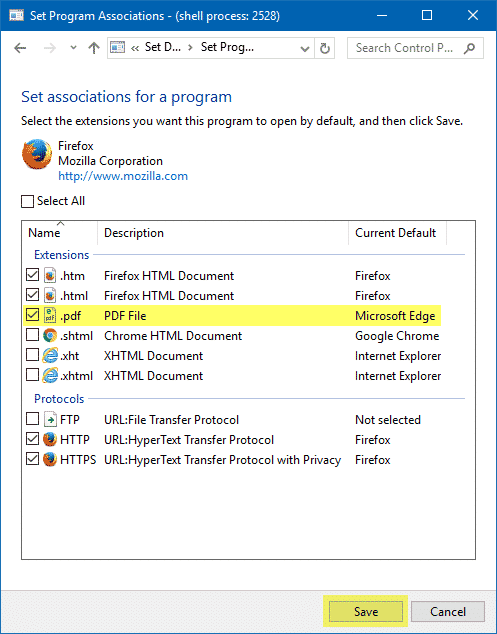Viewport: 497px width, 634px height.
Task: Check the .xht extension checkbox
Action: coord(32,355)
